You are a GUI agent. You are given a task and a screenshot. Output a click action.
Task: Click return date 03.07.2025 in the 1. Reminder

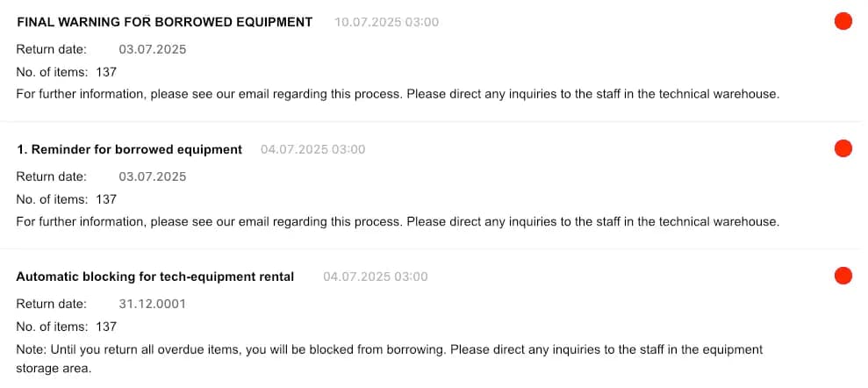(x=152, y=176)
